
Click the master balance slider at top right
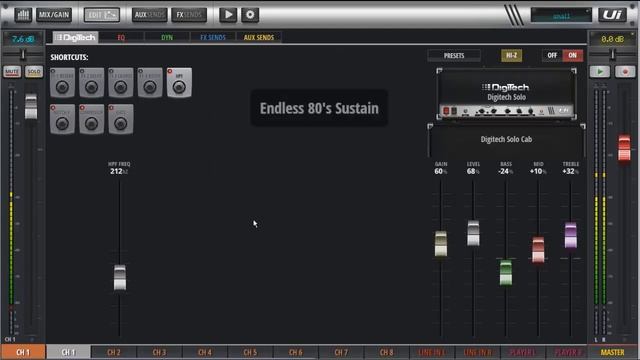[612, 54]
